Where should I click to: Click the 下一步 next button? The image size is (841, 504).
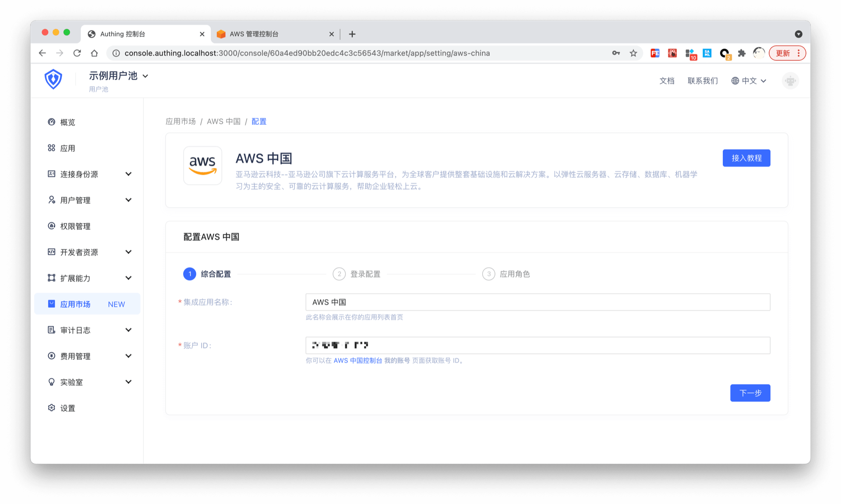pyautogui.click(x=750, y=393)
